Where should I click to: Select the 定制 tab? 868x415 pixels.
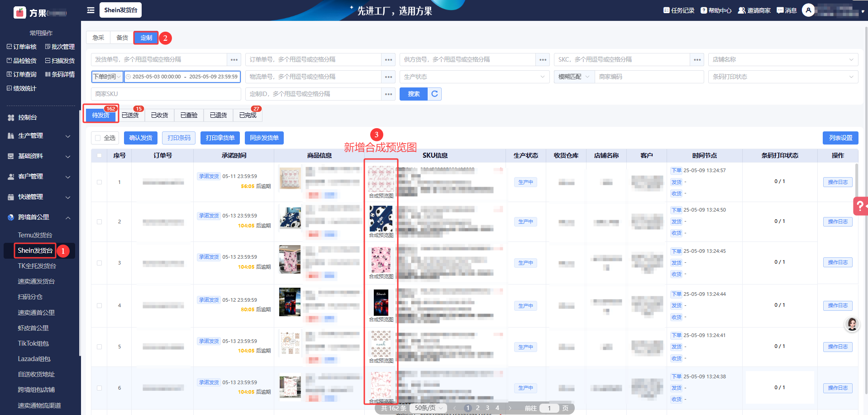click(146, 38)
